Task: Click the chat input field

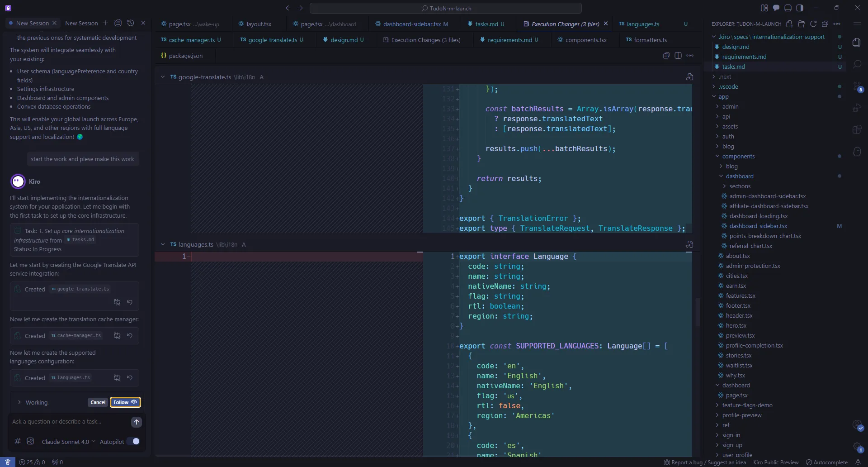Action: pos(70,422)
